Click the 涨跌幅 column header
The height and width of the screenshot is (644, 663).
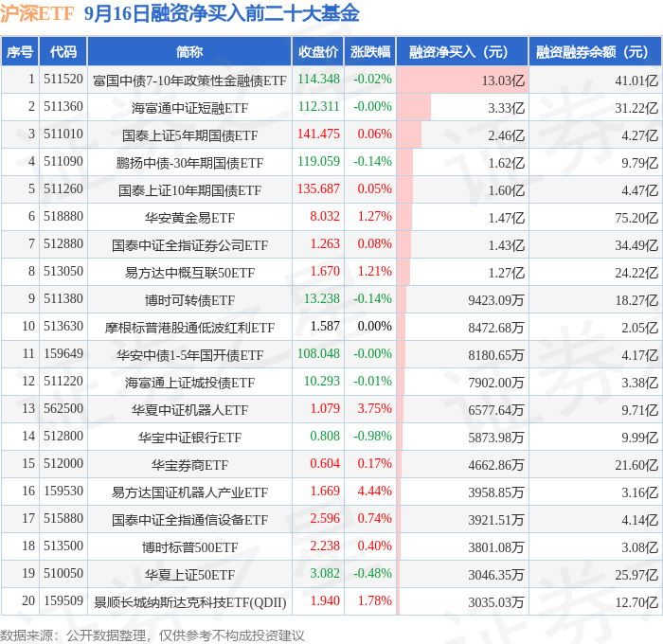click(x=370, y=51)
